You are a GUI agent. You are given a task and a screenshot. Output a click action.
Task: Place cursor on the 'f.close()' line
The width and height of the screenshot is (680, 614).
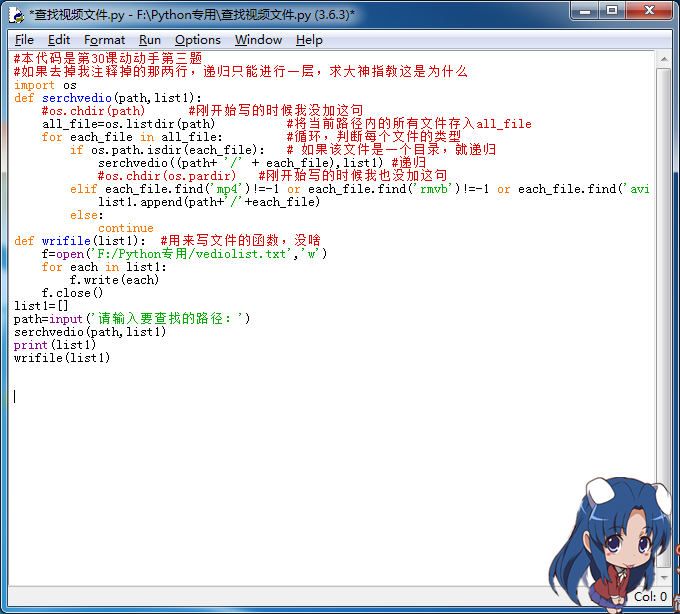[x=72, y=293]
